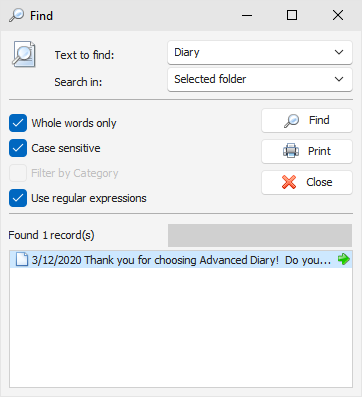Click the magnifying glass icon on Find button
Screen dimensions: 362x397
[x=291, y=121]
